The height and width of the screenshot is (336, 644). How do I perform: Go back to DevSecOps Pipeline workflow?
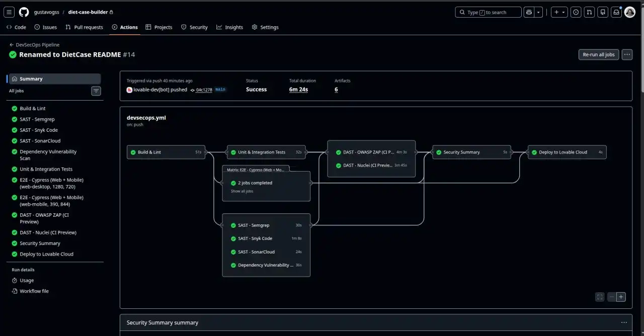[34, 45]
